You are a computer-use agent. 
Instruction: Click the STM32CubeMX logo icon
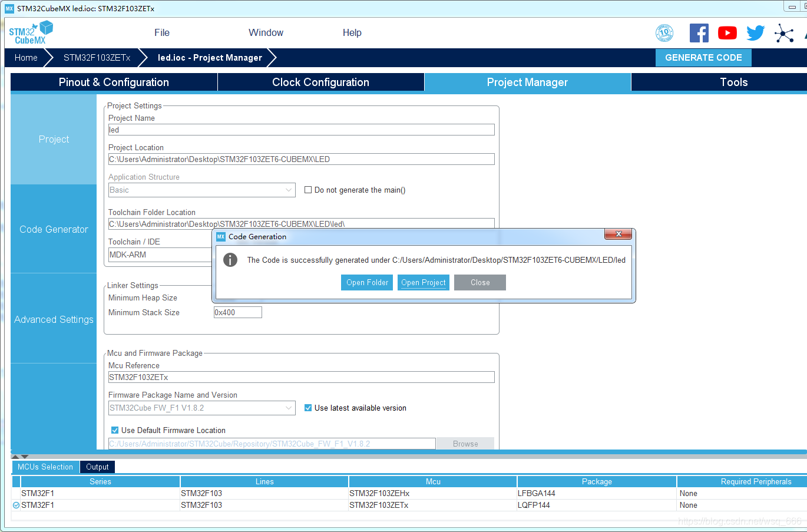tap(31, 32)
